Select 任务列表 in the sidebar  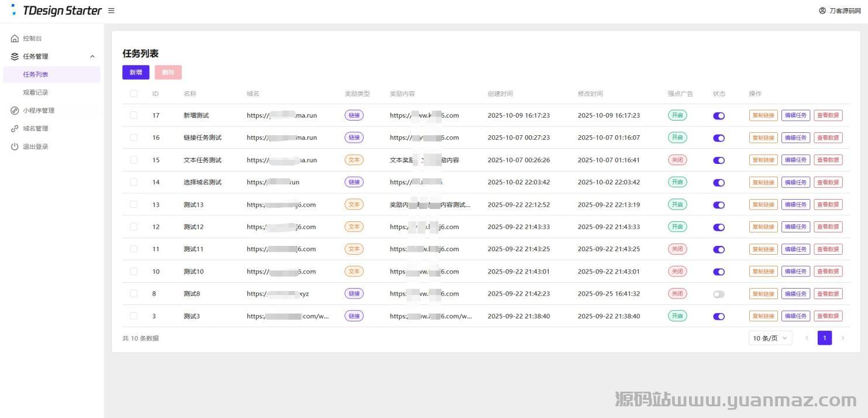36,74
